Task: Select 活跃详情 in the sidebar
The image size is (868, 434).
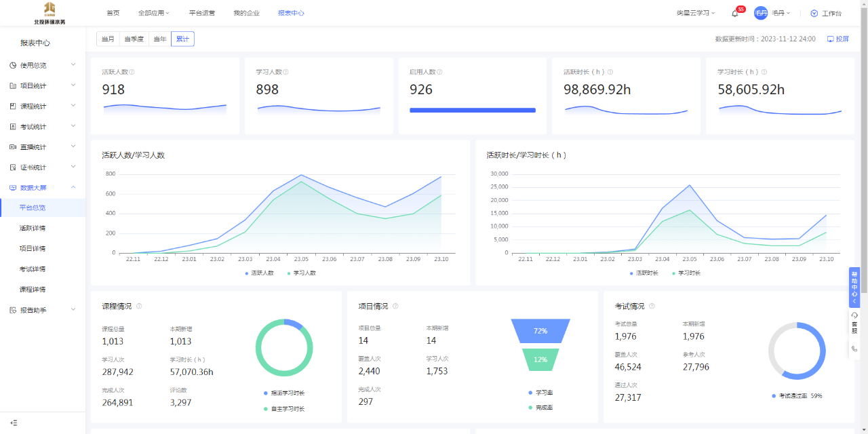Action: (x=33, y=228)
